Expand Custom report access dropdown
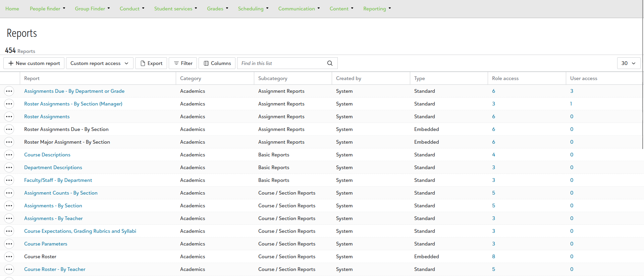644x280 pixels. tap(100, 63)
